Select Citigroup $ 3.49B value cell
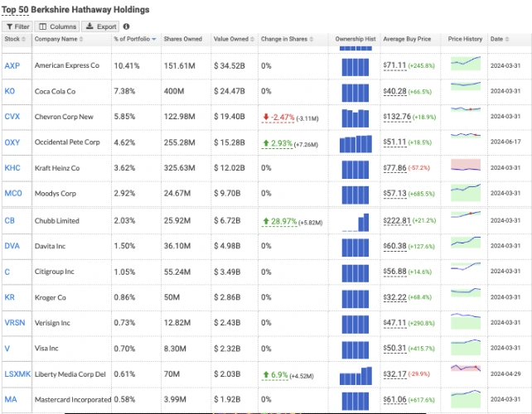This screenshot has height=414, width=532. (x=227, y=272)
